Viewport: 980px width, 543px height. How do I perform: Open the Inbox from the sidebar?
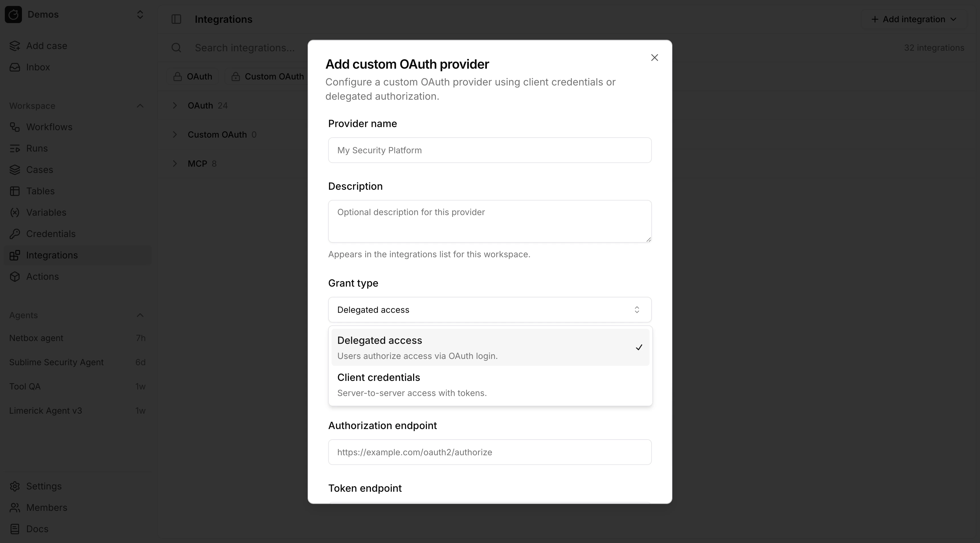point(38,67)
